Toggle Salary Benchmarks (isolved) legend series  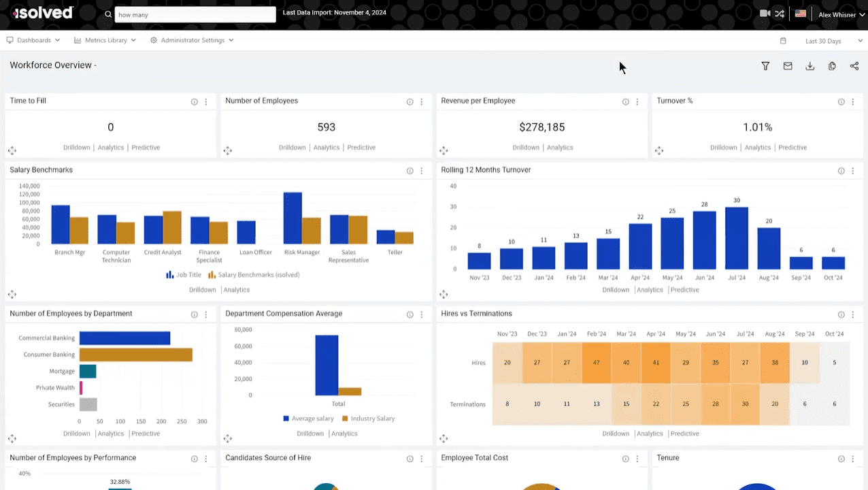pos(254,275)
